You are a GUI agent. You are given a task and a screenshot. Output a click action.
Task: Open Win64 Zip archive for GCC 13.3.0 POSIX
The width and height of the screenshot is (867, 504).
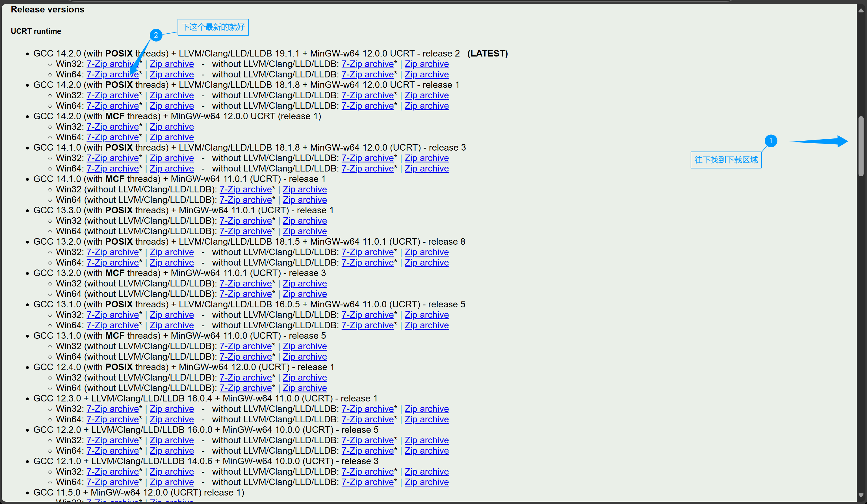click(x=305, y=231)
